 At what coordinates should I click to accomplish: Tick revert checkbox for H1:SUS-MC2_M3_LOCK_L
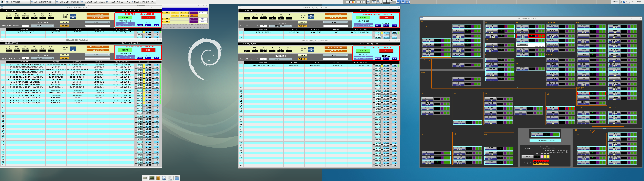tap(374, 33)
